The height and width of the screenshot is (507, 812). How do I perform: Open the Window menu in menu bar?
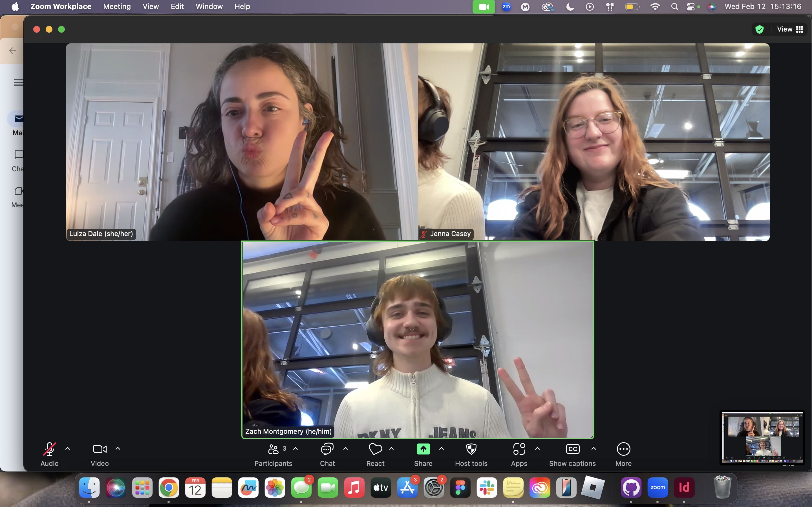point(209,6)
